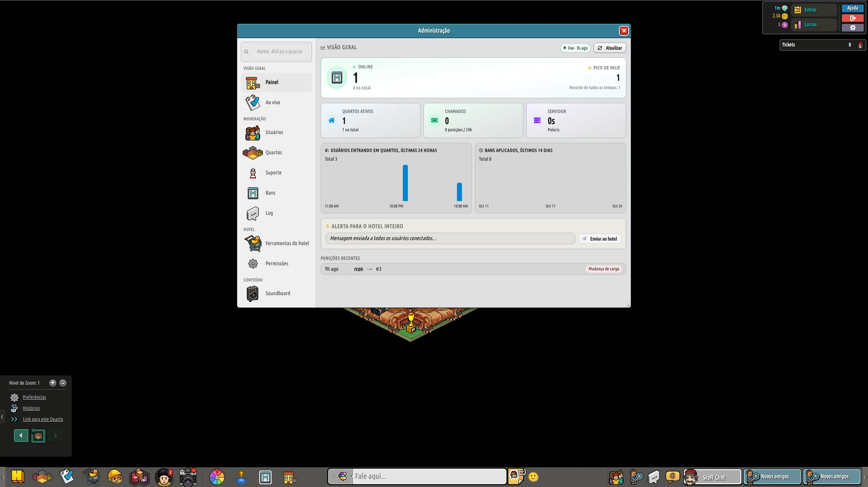Image resolution: width=868 pixels, height=487 pixels.
Task: Click the Chamados stat card
Action: pyautogui.click(x=473, y=120)
